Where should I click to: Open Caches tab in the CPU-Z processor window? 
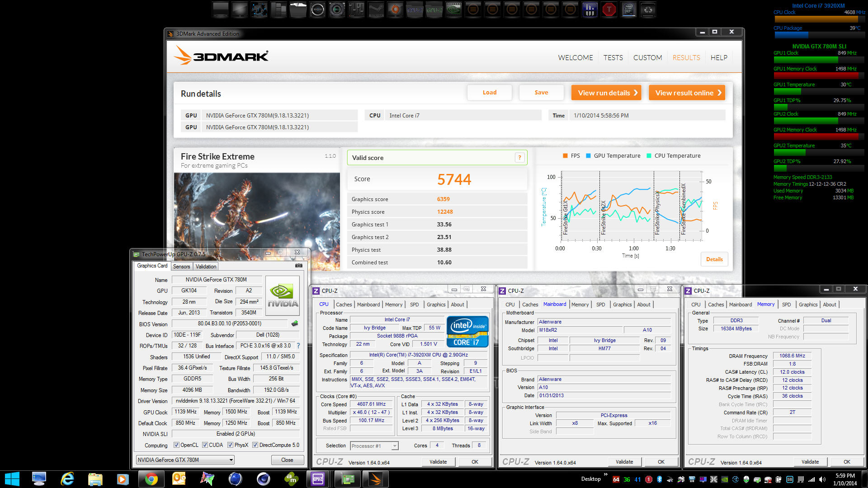[344, 305]
